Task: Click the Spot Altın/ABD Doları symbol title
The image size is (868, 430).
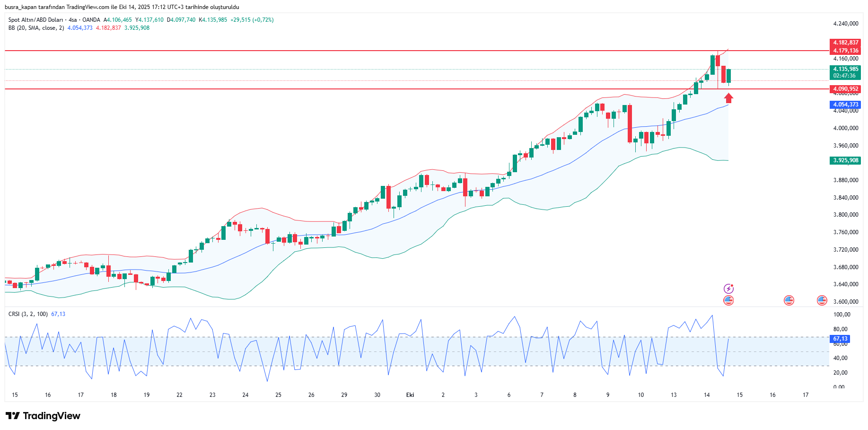Action: pyautogui.click(x=35, y=20)
